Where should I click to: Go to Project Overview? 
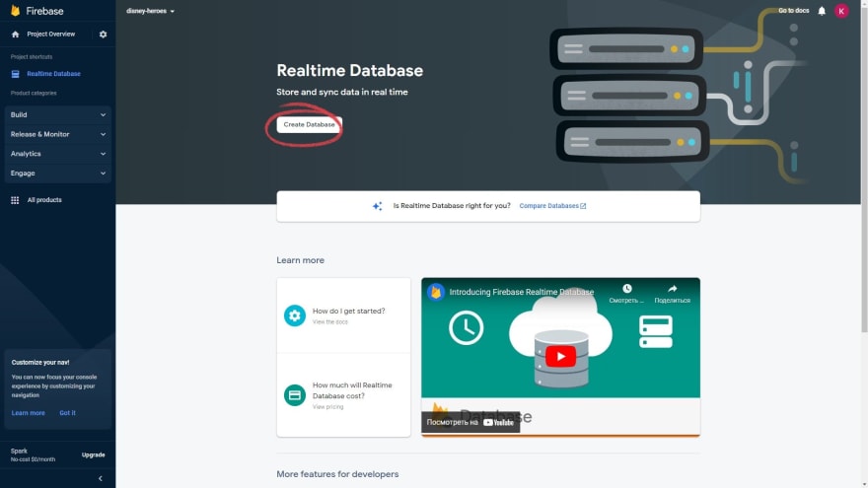point(51,35)
